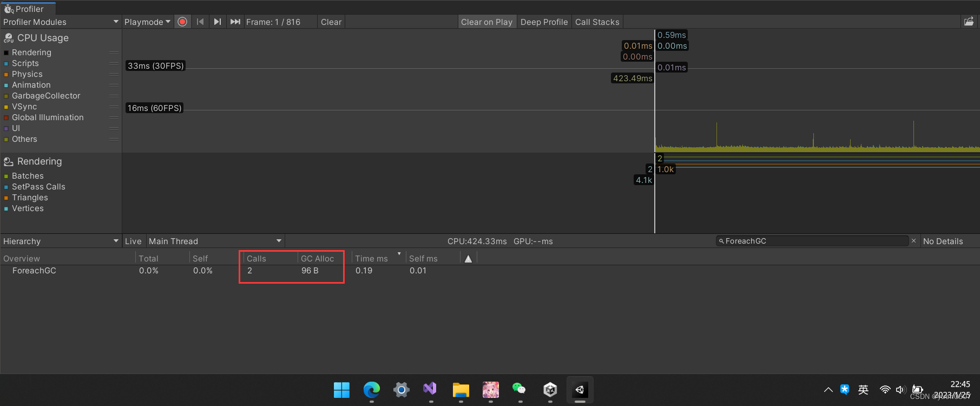Sort by the Calls column header

(269, 259)
